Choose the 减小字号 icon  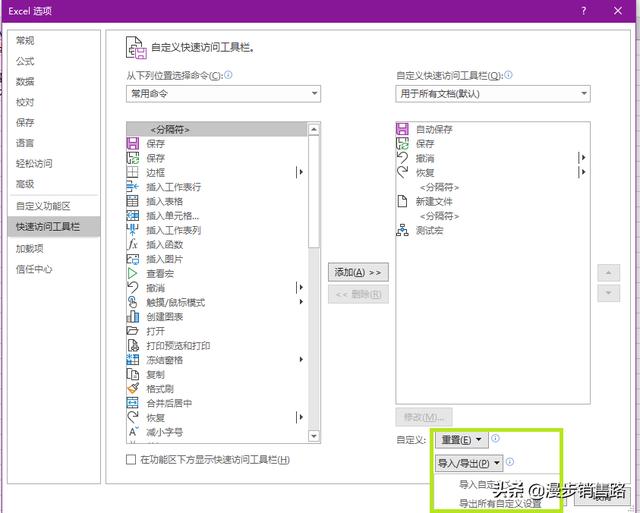133,432
